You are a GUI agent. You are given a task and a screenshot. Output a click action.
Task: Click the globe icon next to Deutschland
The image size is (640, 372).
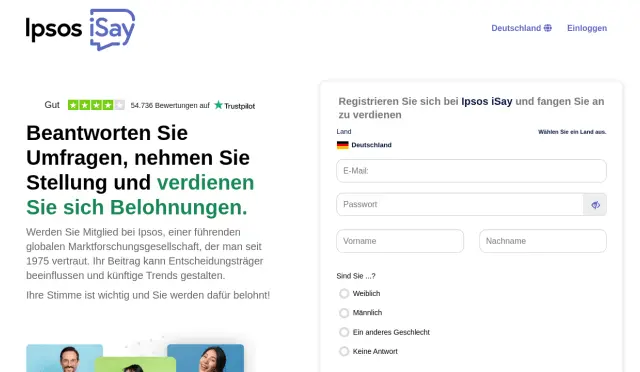coord(548,28)
